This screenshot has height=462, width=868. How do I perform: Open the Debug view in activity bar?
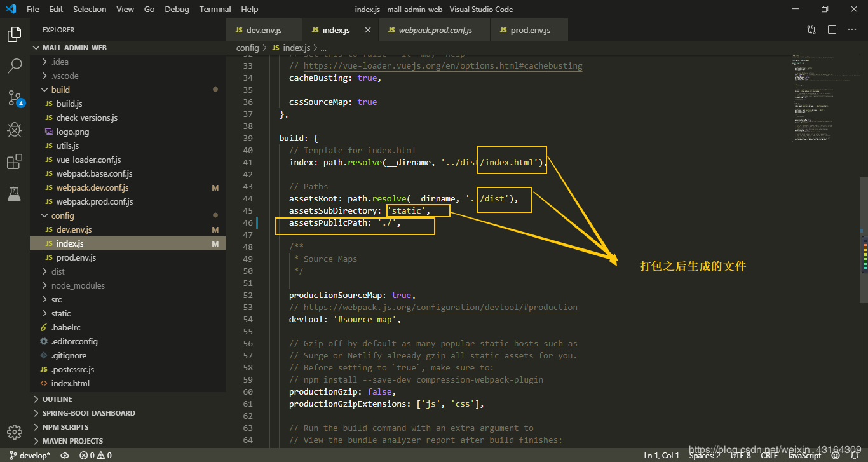tap(14, 130)
